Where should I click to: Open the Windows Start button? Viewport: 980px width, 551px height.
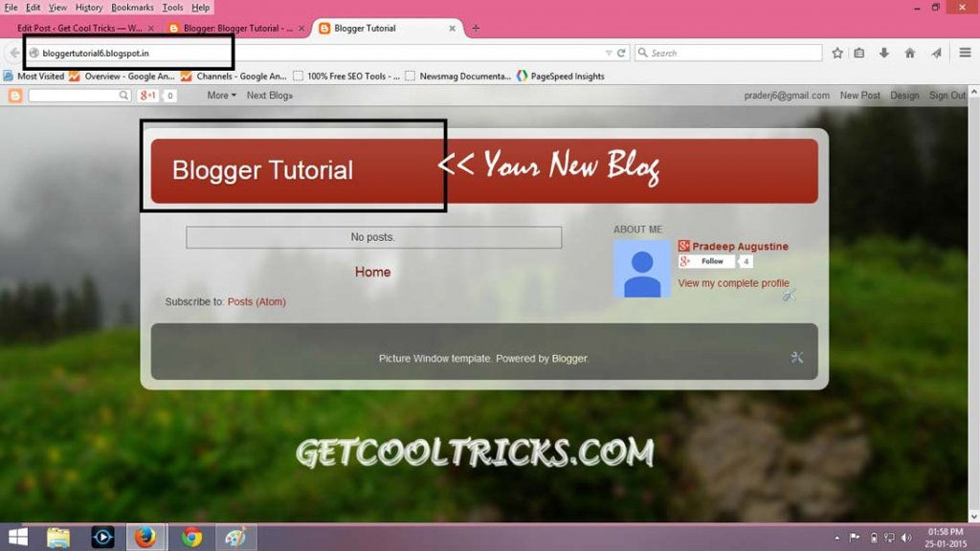pyautogui.click(x=18, y=538)
